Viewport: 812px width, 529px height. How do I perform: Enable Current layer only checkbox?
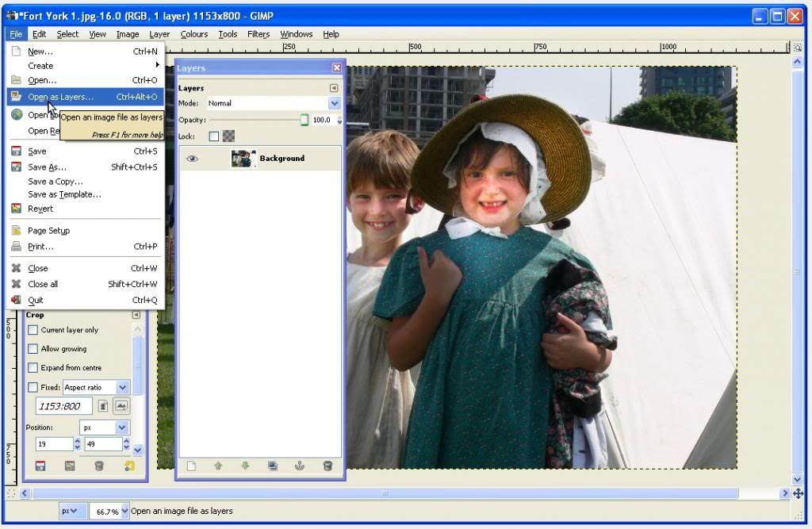(x=33, y=330)
